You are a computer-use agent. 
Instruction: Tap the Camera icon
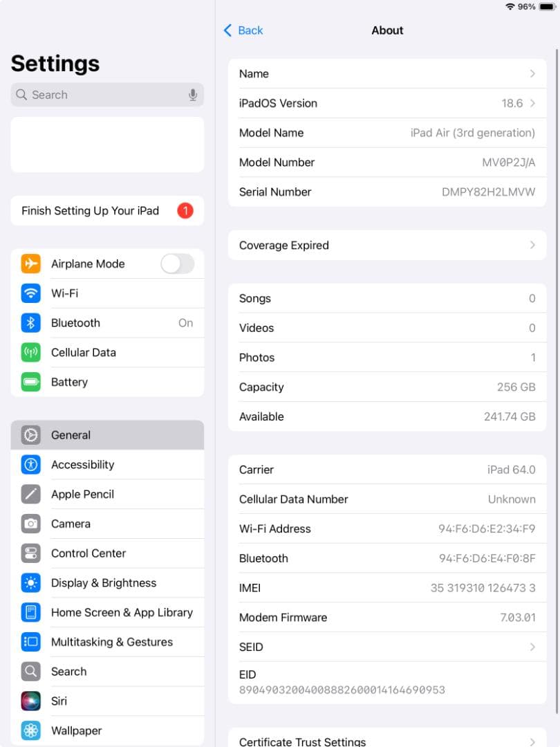coord(31,524)
